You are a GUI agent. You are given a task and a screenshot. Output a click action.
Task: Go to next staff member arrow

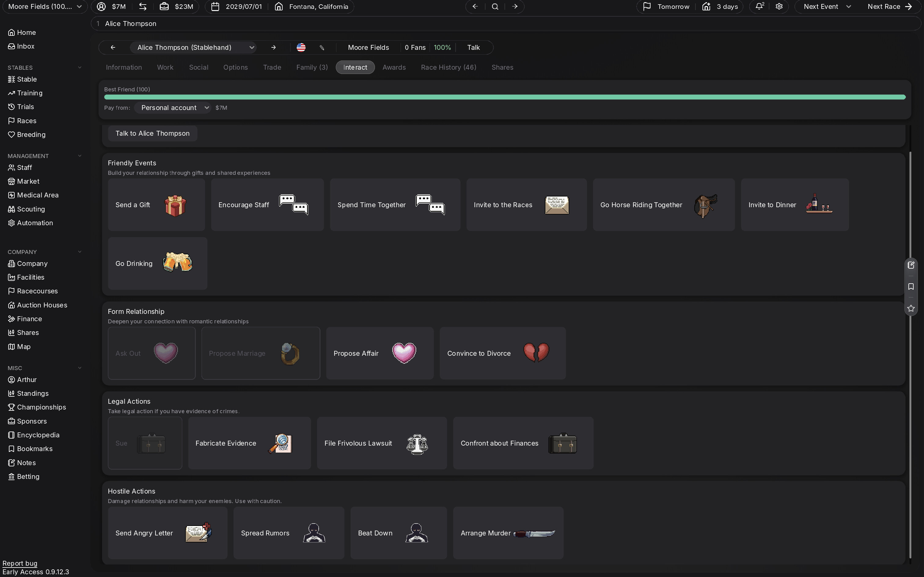pos(273,47)
